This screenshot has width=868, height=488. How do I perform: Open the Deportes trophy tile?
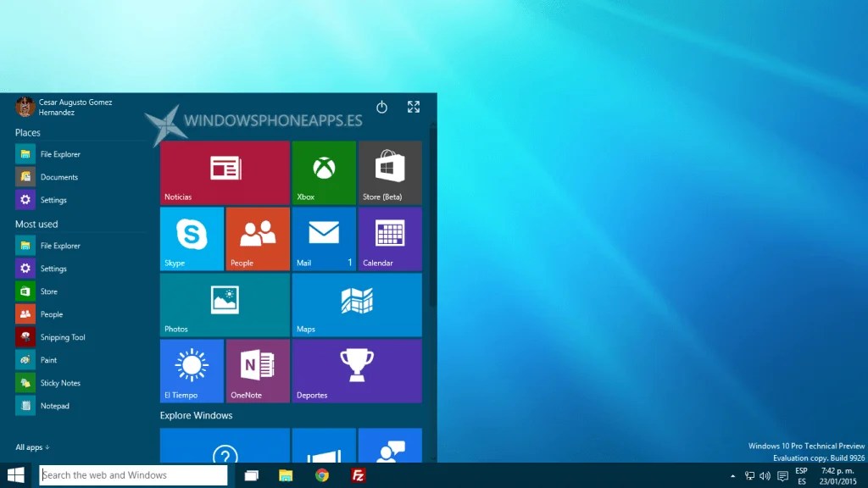click(x=356, y=370)
